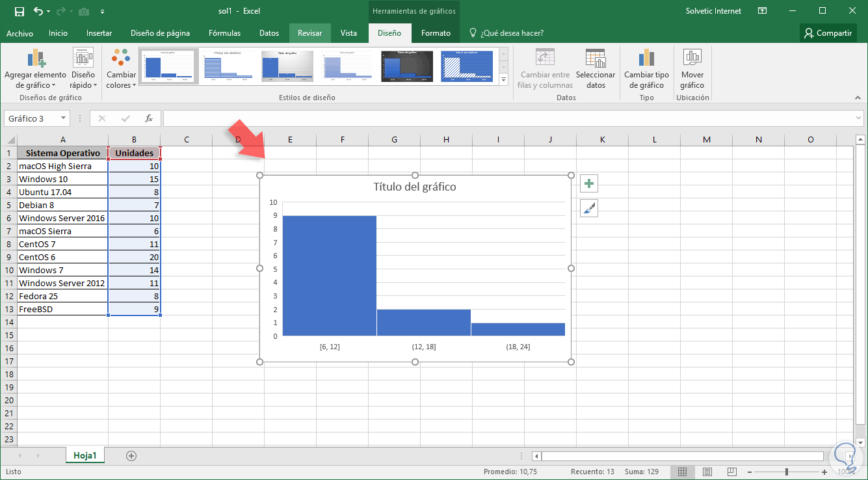
Task: Undo the last action
Action: click(x=38, y=11)
